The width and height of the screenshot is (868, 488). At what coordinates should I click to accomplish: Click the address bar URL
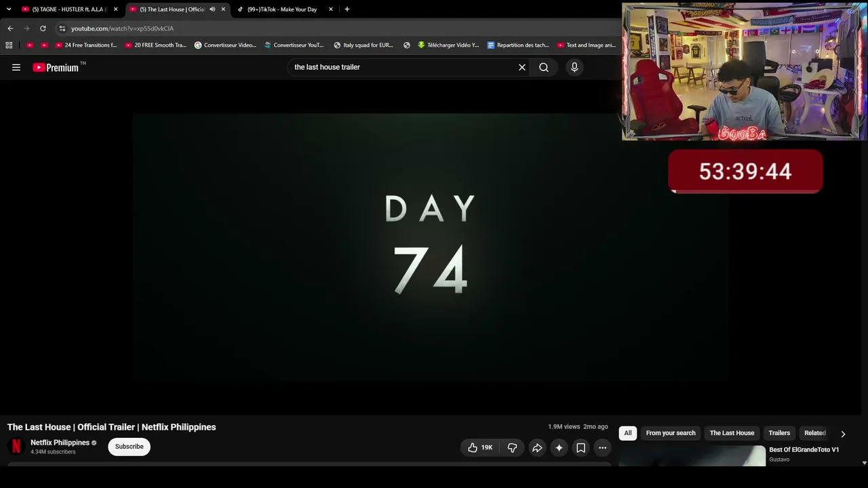pyautogui.click(x=122, y=28)
